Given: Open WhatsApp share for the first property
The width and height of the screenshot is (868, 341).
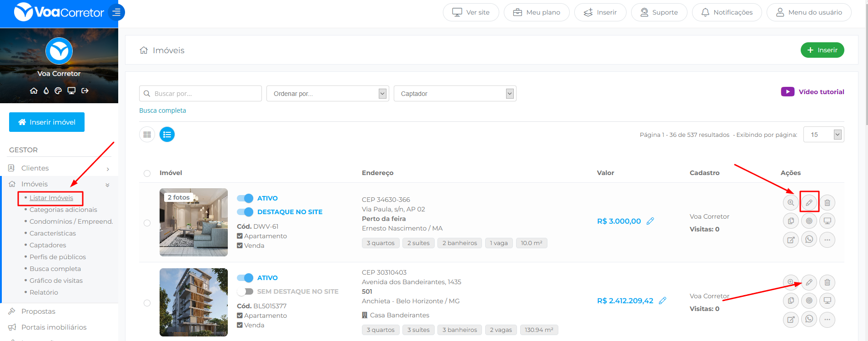Looking at the screenshot, I should click(809, 239).
